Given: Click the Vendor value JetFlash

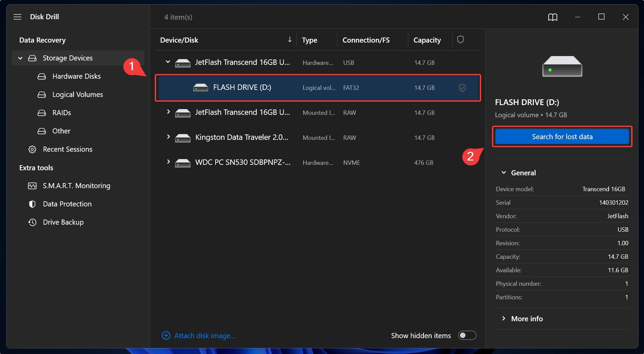Looking at the screenshot, I should pos(618,216).
